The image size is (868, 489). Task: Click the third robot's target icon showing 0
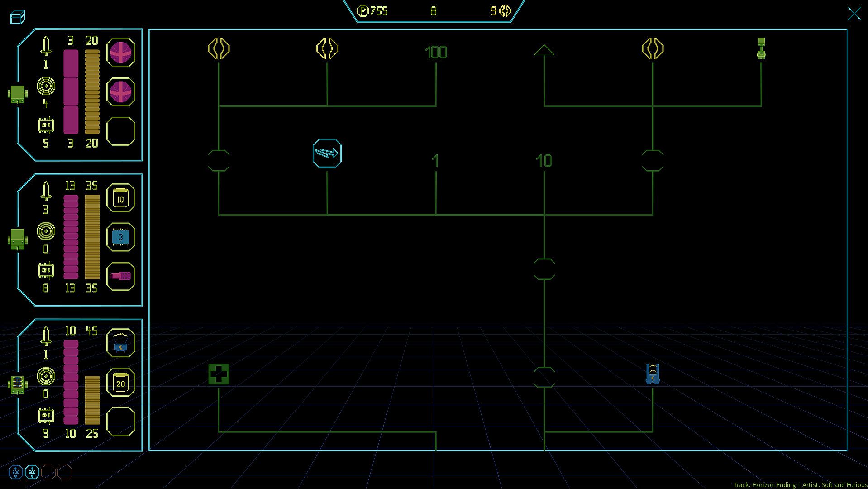coord(46,376)
